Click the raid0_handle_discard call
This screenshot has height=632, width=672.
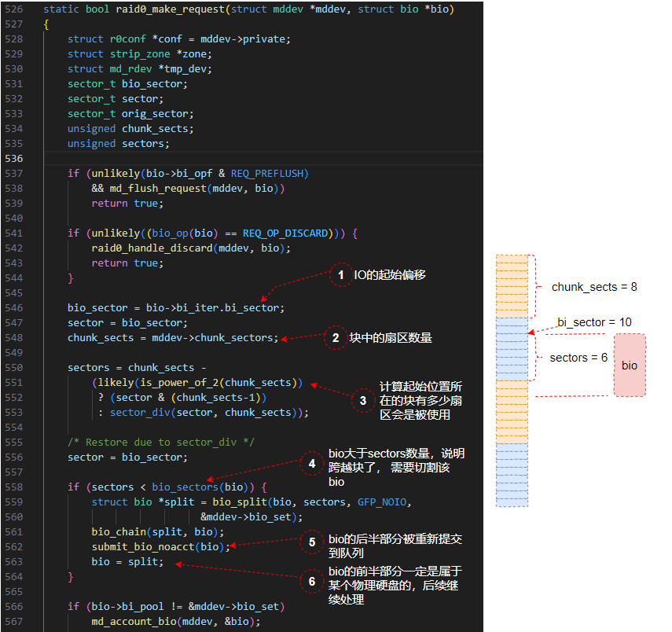tap(152, 248)
